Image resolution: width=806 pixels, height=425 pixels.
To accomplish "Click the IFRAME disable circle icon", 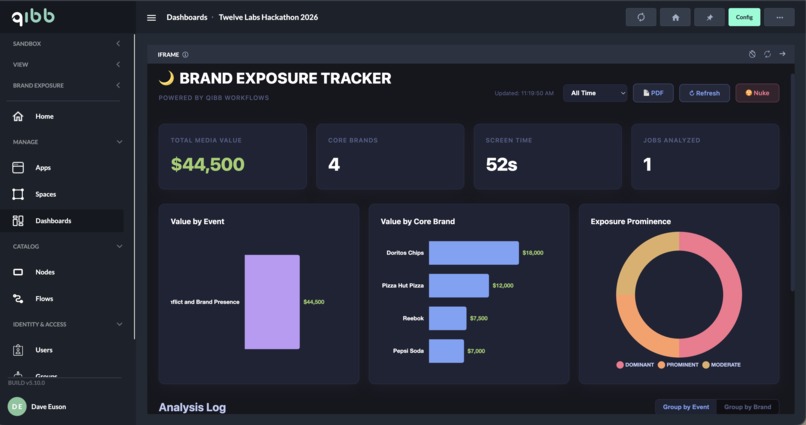I will (x=752, y=54).
